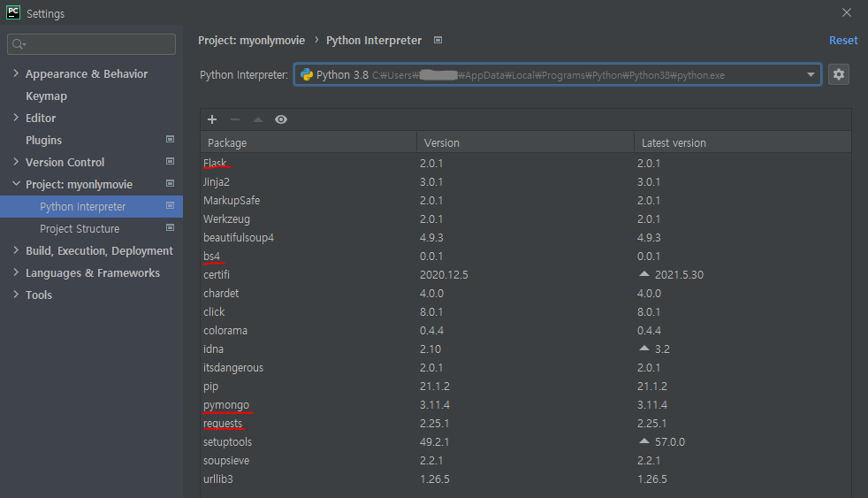This screenshot has width=868, height=498.
Task: Click project-level icon beside Project: myonlymovie
Action: click(170, 184)
